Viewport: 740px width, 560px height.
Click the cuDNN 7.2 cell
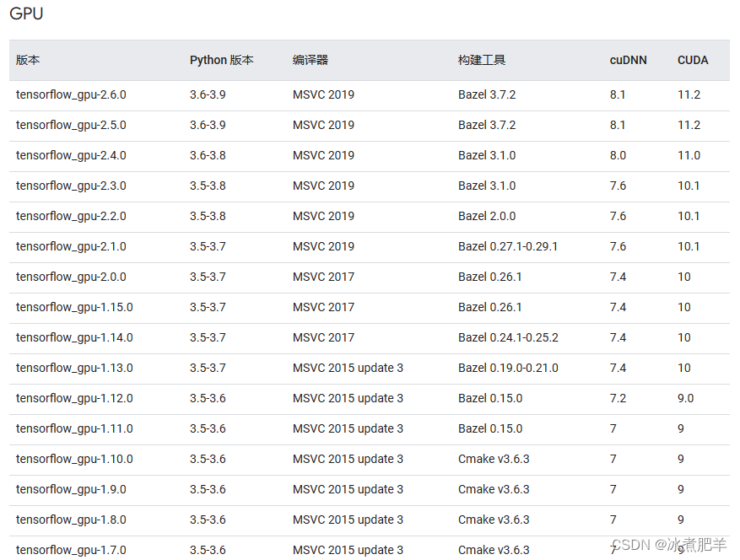pyautogui.click(x=618, y=398)
